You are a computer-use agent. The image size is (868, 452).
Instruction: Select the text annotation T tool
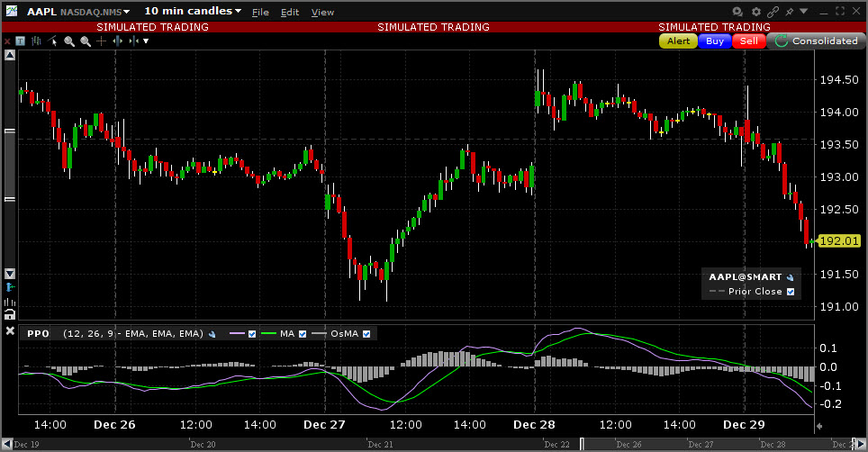click(21, 41)
